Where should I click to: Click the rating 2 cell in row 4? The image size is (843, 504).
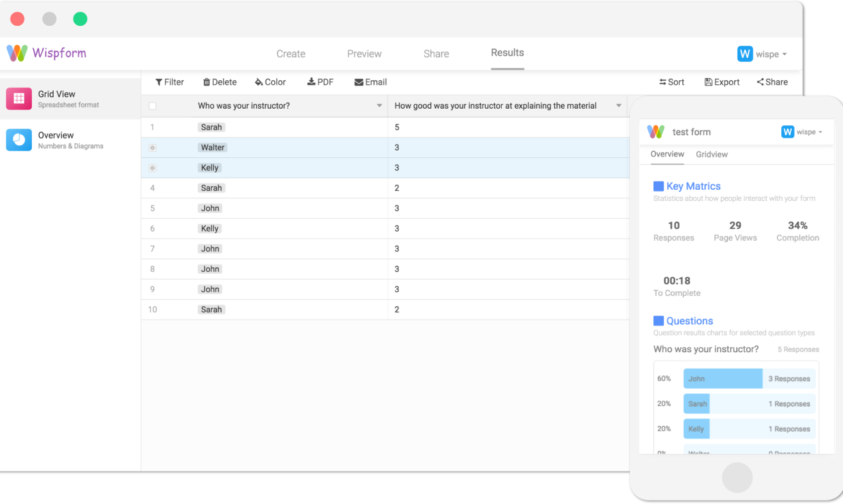pyautogui.click(x=508, y=188)
